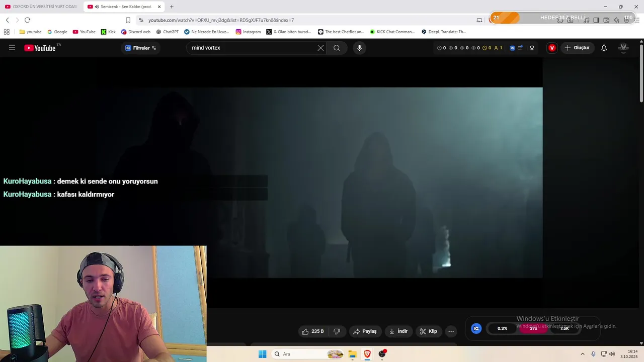
Task: Click install app icon in address bar
Action: tap(479, 20)
